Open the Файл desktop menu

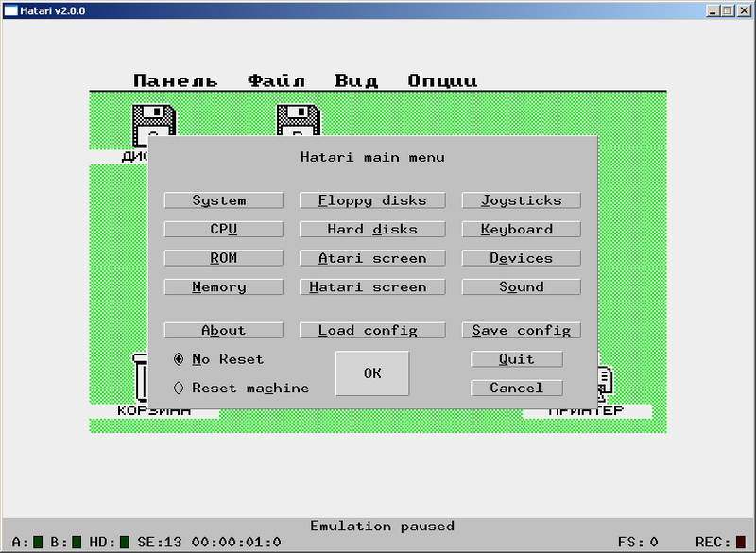276,80
